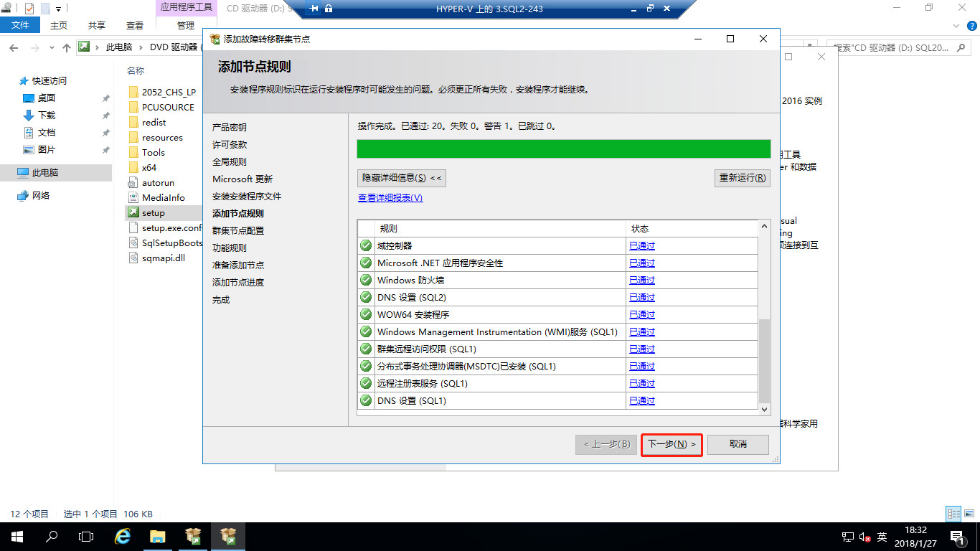Open the 2052_CHS_LP folder icon
Viewport: 980px width, 551px height.
(133, 92)
